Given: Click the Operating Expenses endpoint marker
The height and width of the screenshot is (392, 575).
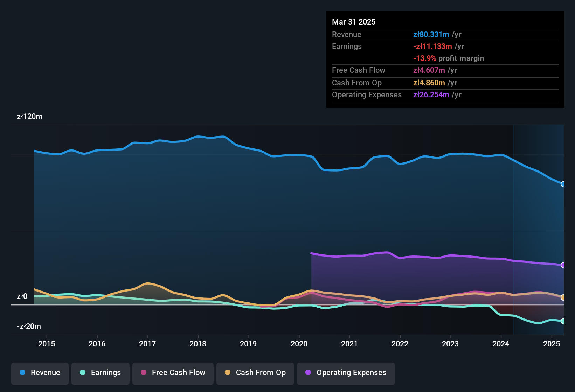Looking at the screenshot, I should pos(563,265).
